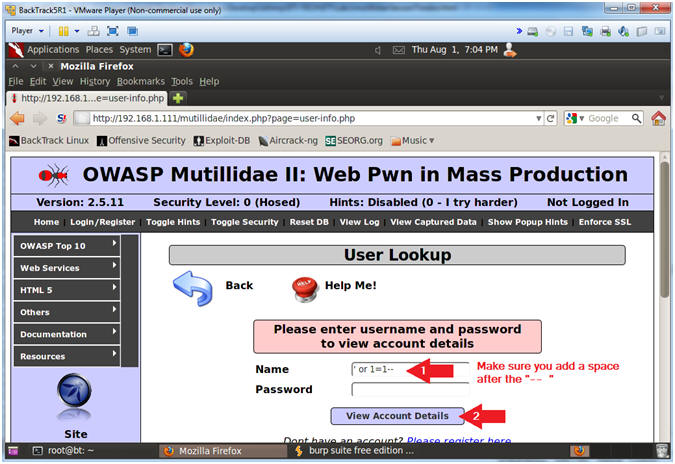Click the VMware sound card icon
Viewport: 675px width, 464px height.
(623, 31)
